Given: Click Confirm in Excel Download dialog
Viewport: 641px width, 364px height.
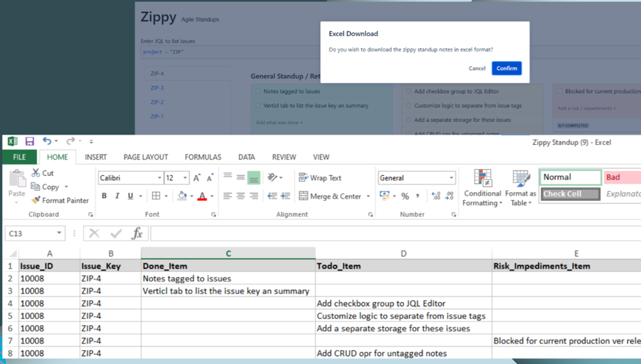Looking at the screenshot, I should point(506,68).
